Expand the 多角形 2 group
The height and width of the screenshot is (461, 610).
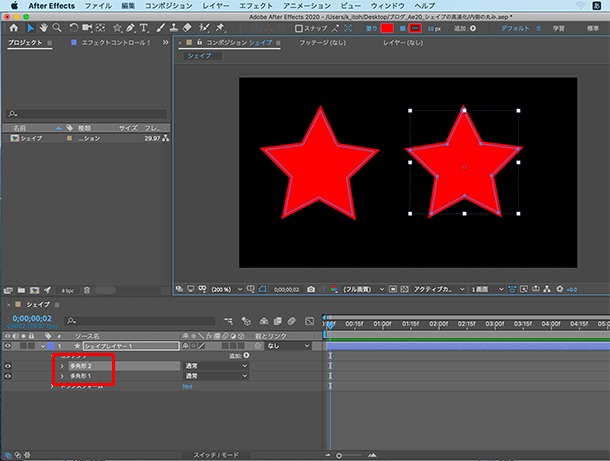62,366
